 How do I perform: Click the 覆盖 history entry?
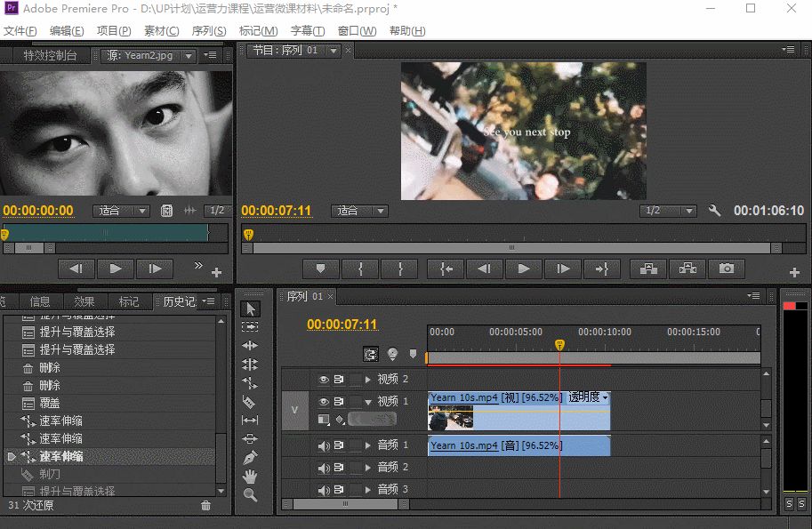click(50, 403)
